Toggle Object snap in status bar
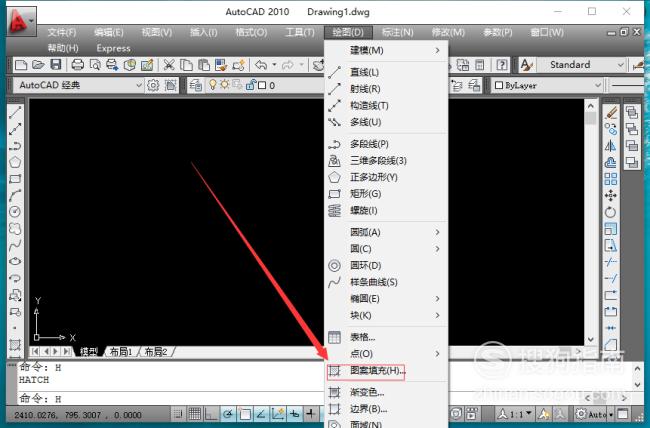 pyautogui.click(x=245, y=413)
